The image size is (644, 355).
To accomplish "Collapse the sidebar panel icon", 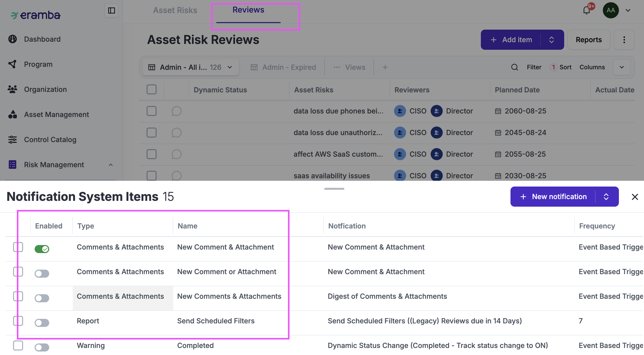I will tap(111, 11).
